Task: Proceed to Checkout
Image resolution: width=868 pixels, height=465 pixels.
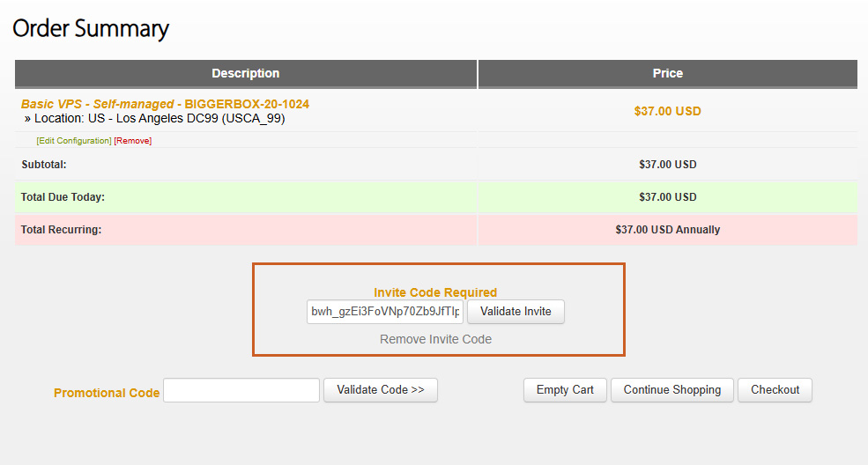Action: 775,390
